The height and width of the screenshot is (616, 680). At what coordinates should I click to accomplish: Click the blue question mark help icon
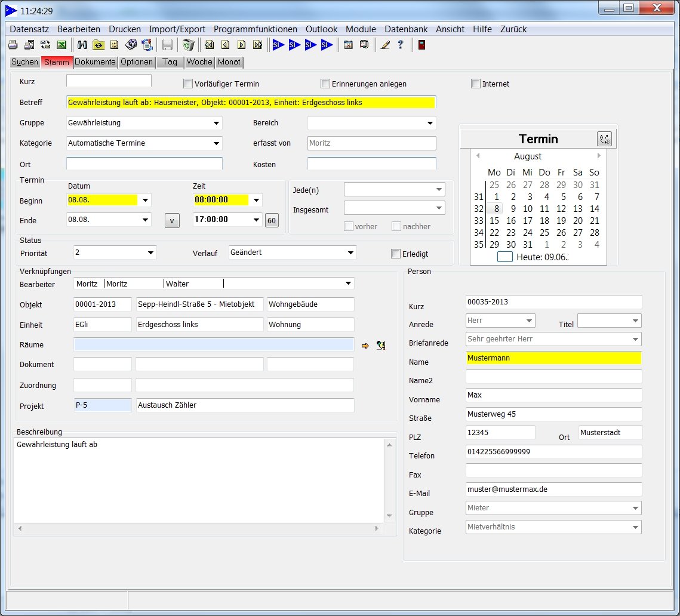coord(401,45)
